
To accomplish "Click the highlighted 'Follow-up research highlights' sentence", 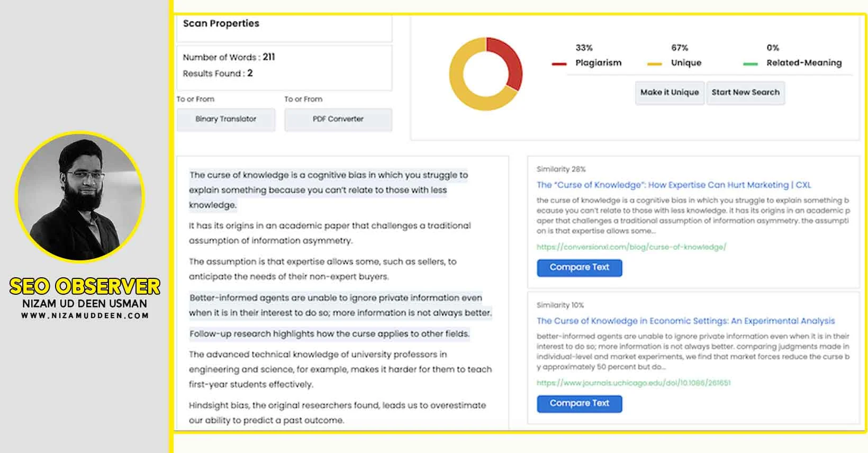I will point(329,334).
